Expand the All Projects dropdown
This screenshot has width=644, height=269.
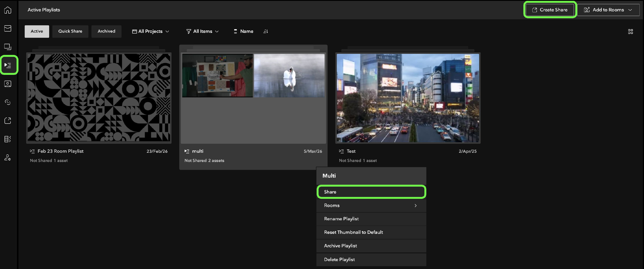point(150,32)
